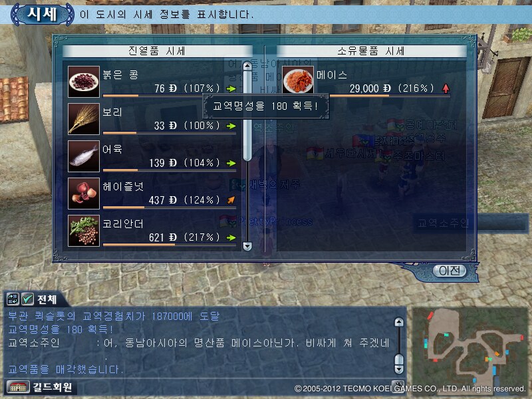The width and height of the screenshot is (532, 399).
Task: Open the guild member (길드회원) building icon
Action: [x=19, y=387]
